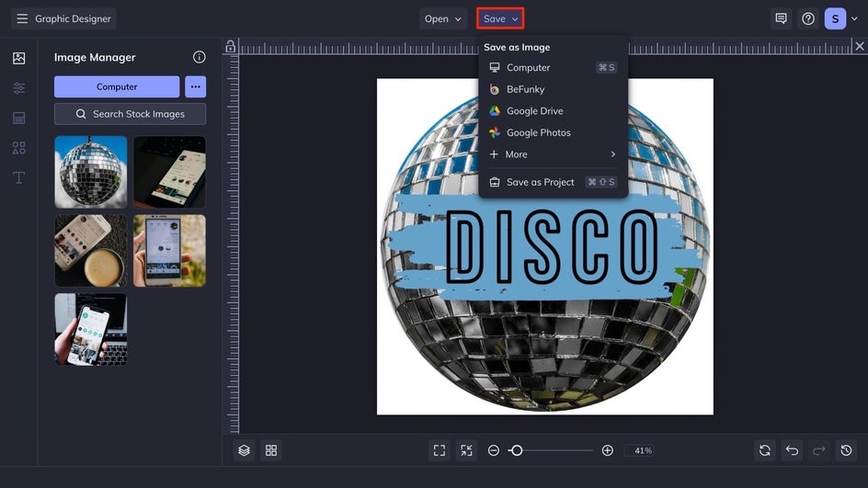The width and height of the screenshot is (868, 488).
Task: Undo the last action
Action: point(793,450)
